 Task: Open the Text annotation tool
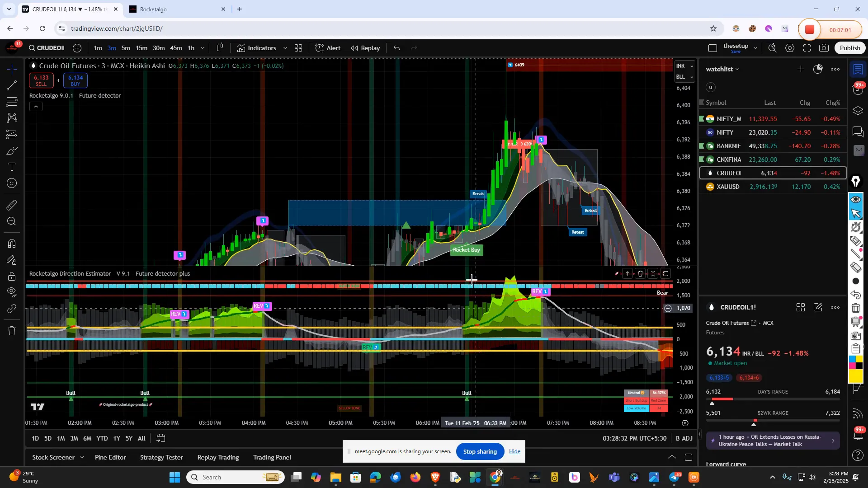tap(11, 167)
